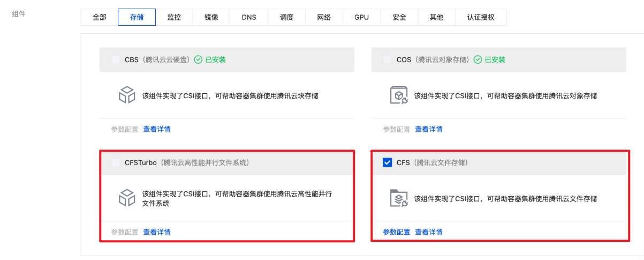
Task: Click grayed 参数配置 under CFSTurbo
Action: pos(125,232)
